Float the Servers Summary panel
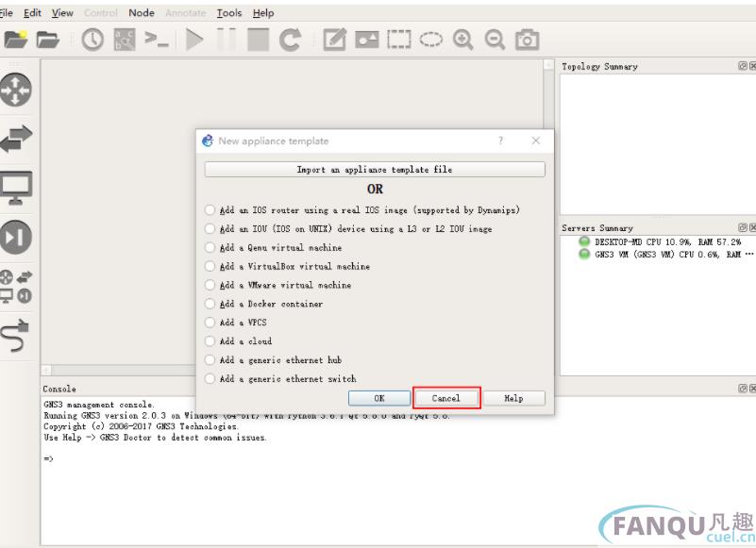 click(743, 227)
